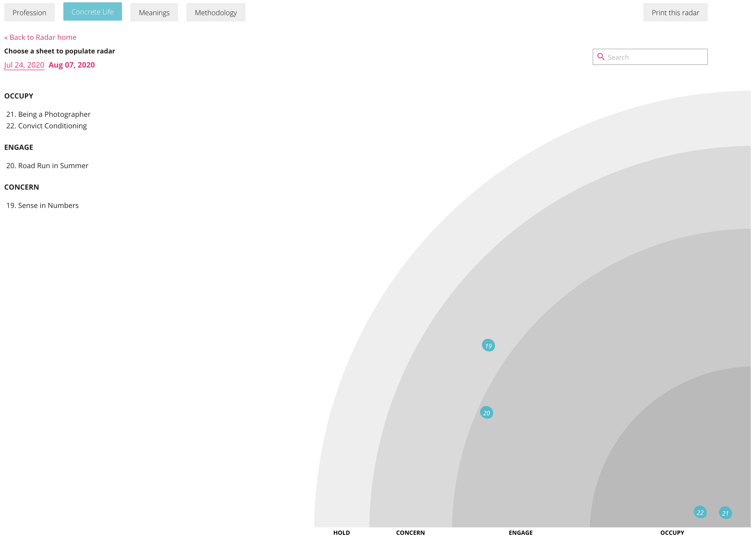Expand item 22 Convict Conditioning
The width and height of the screenshot is (756, 539).
(x=46, y=126)
